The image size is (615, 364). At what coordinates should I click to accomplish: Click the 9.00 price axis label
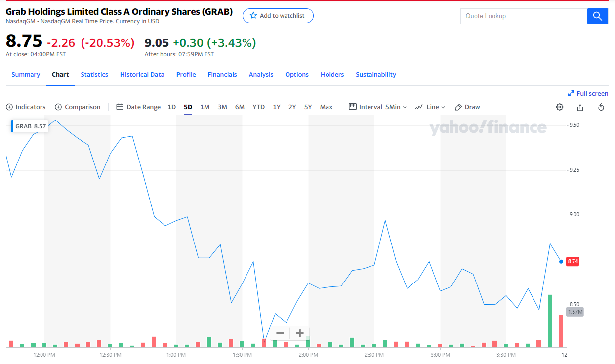(x=574, y=215)
